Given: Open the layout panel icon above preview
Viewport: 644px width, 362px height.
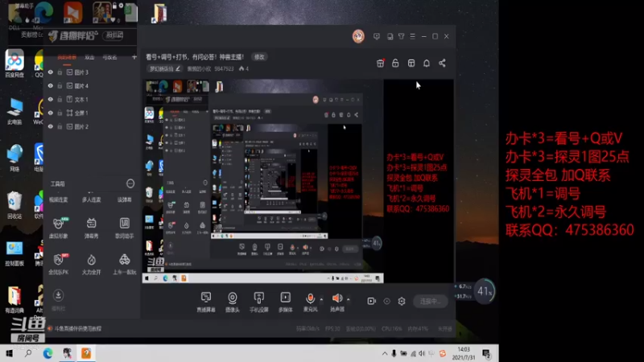Looking at the screenshot, I should click(x=411, y=64).
